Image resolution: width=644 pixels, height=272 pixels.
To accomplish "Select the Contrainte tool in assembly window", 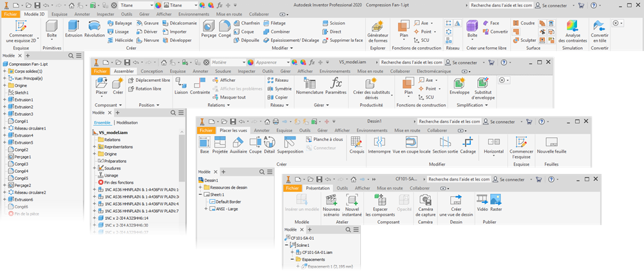I will point(199,86).
